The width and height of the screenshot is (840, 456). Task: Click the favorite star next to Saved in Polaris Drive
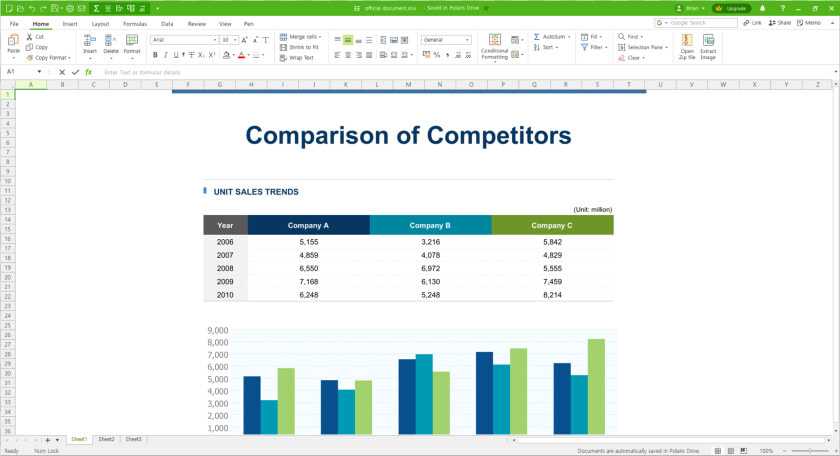(x=486, y=8)
